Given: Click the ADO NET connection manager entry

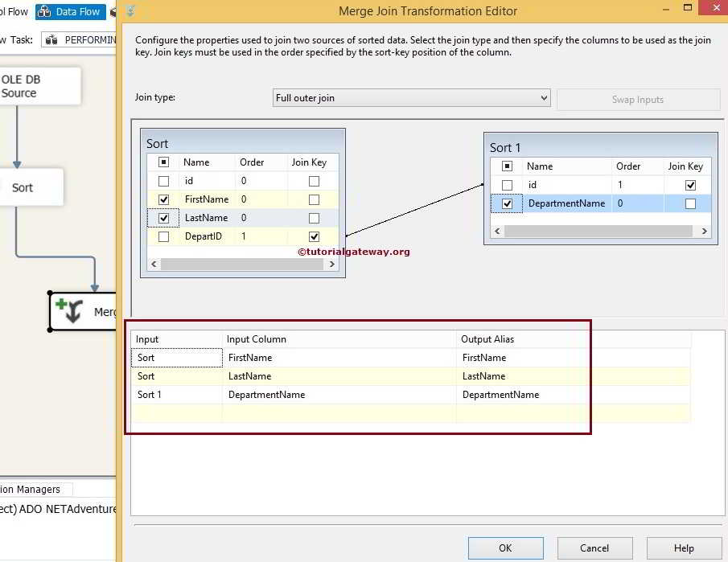Looking at the screenshot, I should [56, 509].
